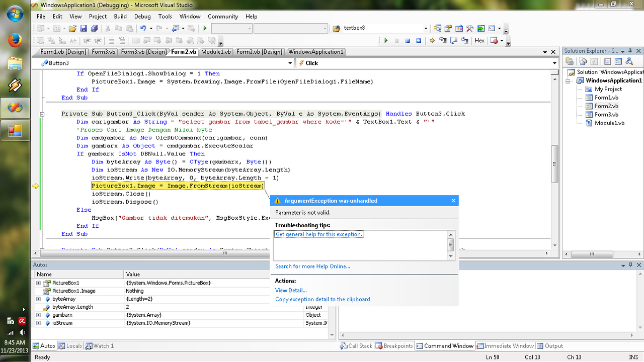Click the Step Into debug icon
Image resolution: width=644 pixels, height=362 pixels.
443,41
